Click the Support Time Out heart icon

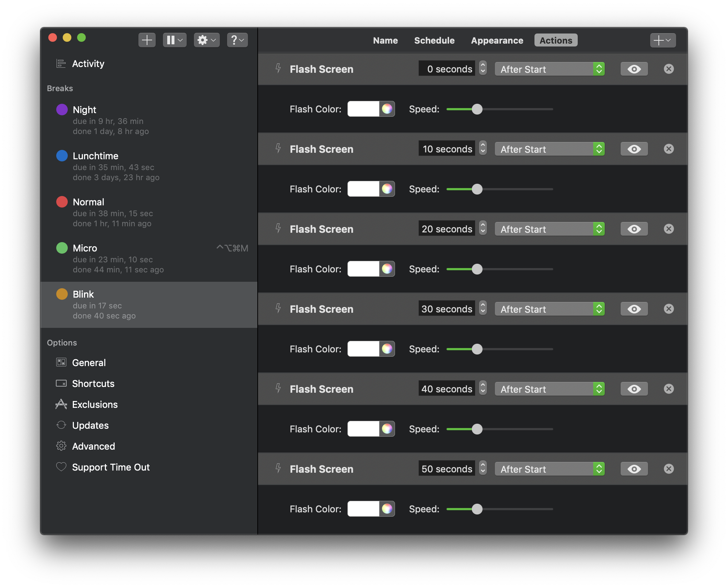tap(61, 467)
